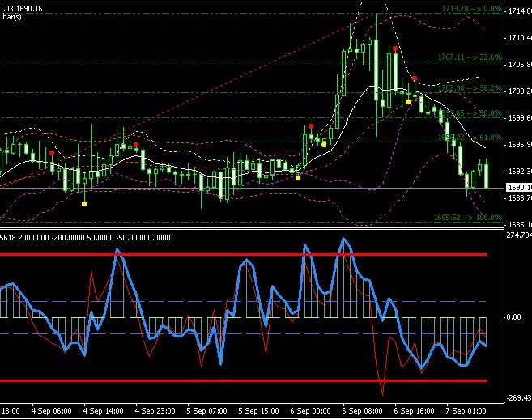Click the 1695.90 price scale value
The image size is (532, 420).
click(520, 145)
